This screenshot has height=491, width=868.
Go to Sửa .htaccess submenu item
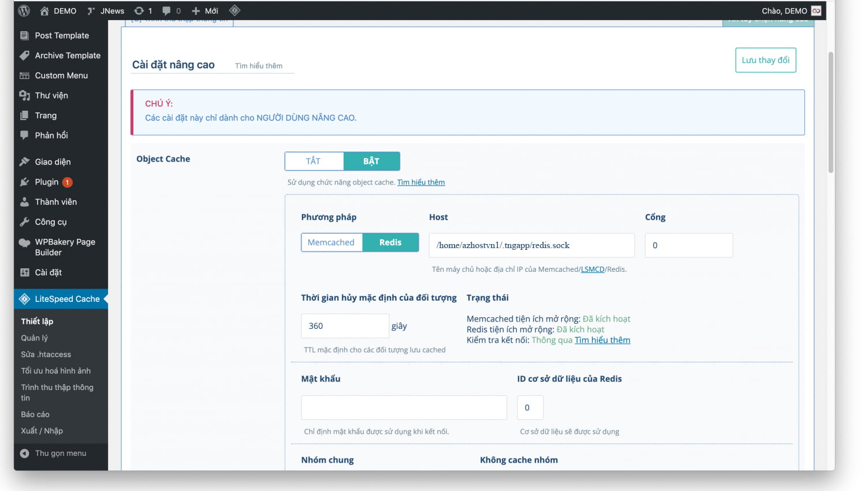[x=46, y=354]
